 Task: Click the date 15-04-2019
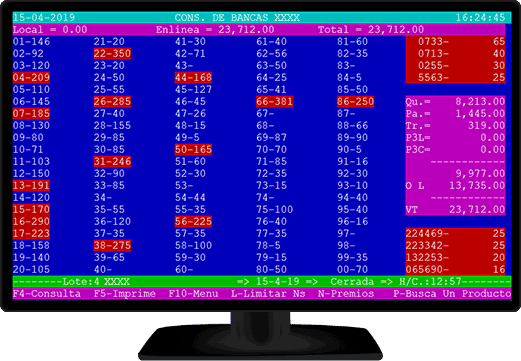point(44,18)
